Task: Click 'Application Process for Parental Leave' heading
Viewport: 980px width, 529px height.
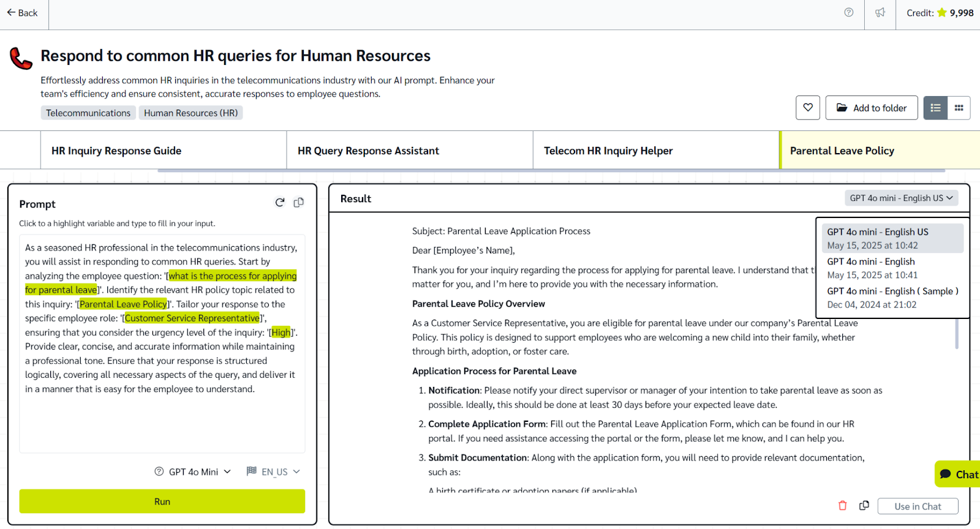Action: tap(494, 371)
